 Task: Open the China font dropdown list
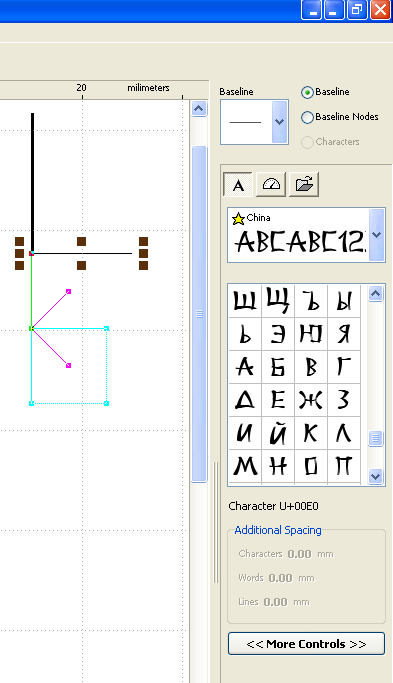pos(376,235)
